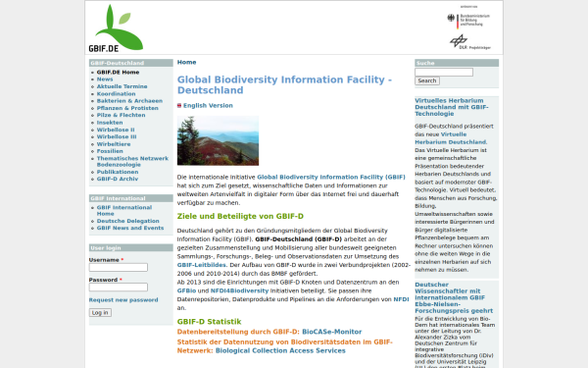
Task: Go to News in sidebar
Action: (105, 79)
